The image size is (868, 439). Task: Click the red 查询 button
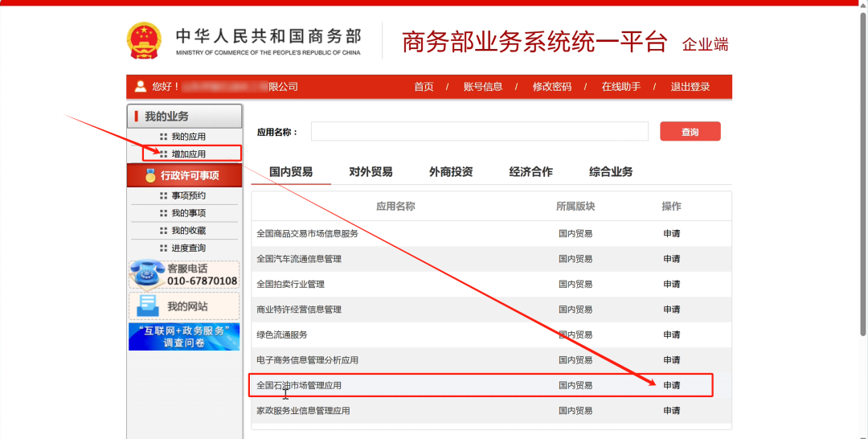pyautogui.click(x=690, y=132)
